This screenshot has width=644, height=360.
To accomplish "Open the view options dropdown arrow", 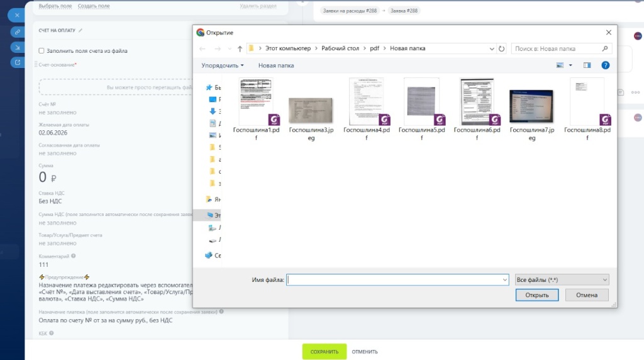I will 570,65.
